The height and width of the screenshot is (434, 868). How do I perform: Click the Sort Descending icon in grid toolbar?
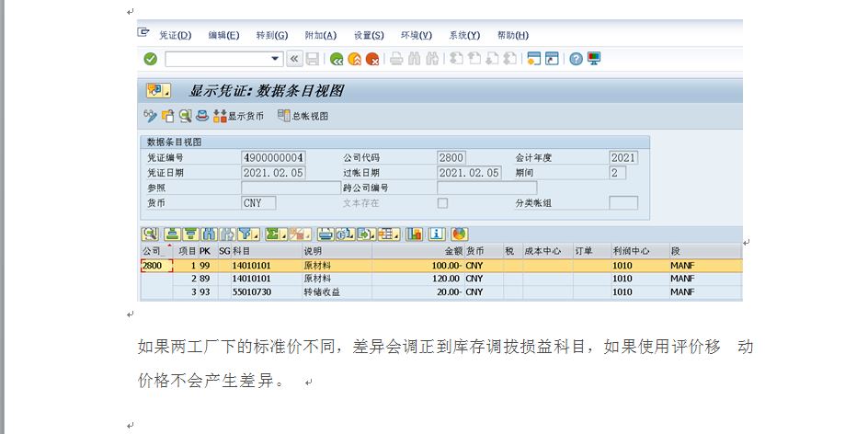point(191,234)
